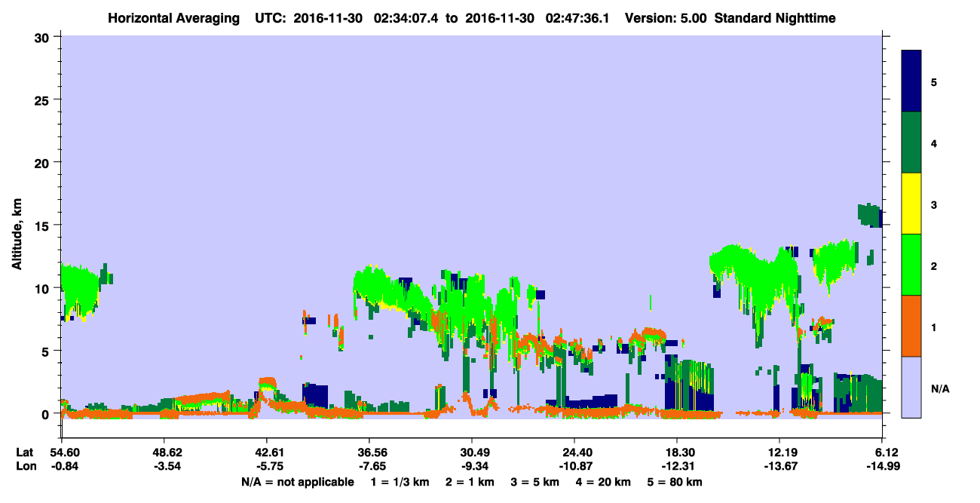
Task: Click legend text 'N/A = not applicable'
Action: (297, 481)
